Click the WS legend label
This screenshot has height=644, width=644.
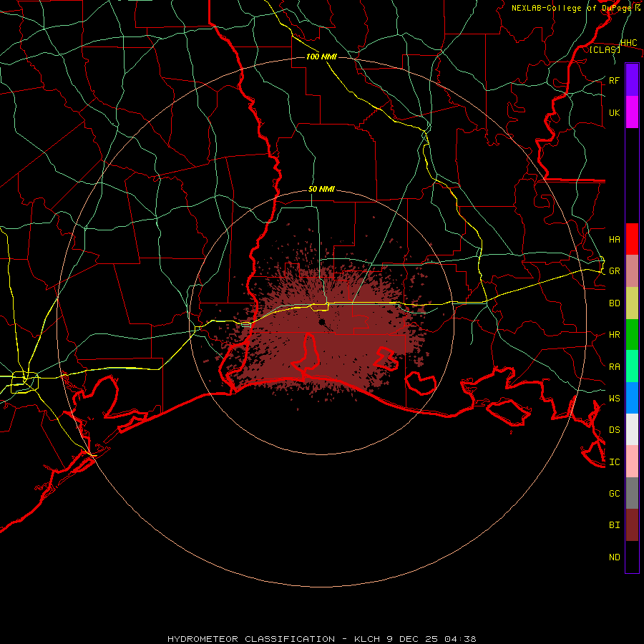pos(614,398)
